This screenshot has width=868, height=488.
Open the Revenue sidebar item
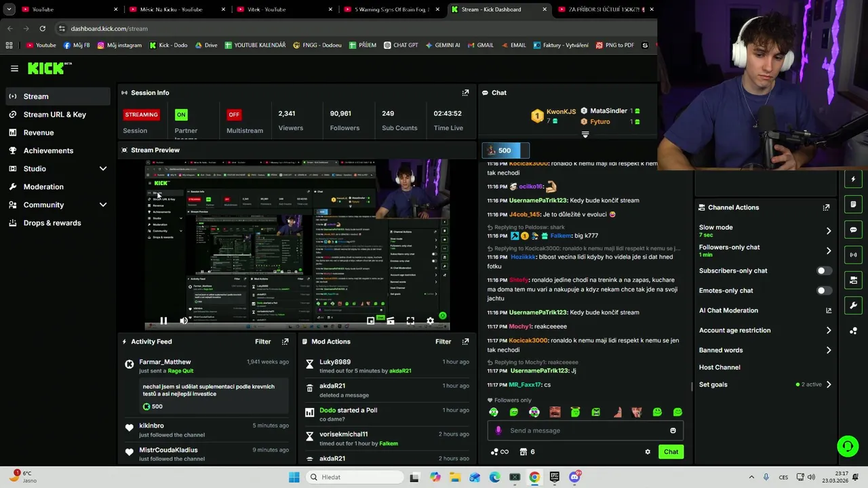tap(58, 133)
